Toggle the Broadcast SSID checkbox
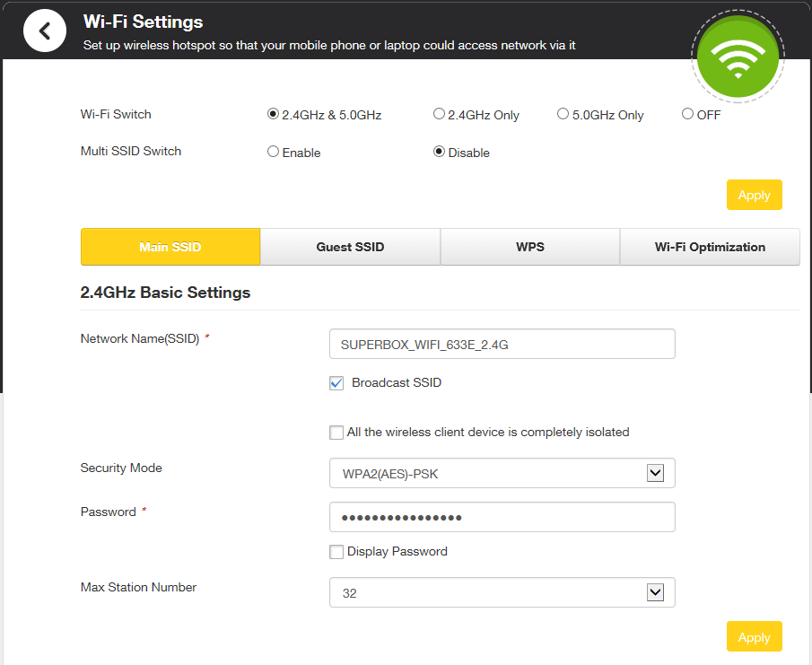The image size is (812, 665). click(x=337, y=383)
